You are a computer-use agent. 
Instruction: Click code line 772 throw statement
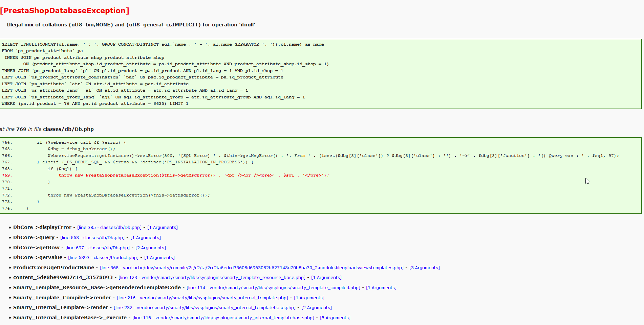tap(129, 195)
